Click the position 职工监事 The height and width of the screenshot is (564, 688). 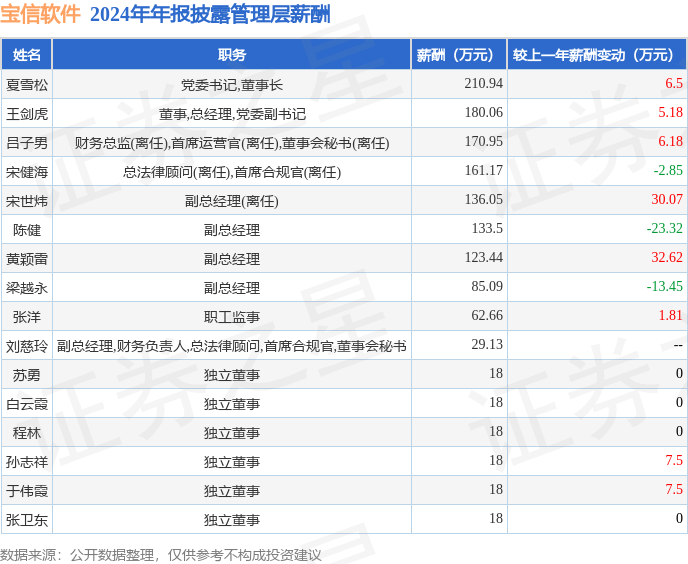[232, 316]
